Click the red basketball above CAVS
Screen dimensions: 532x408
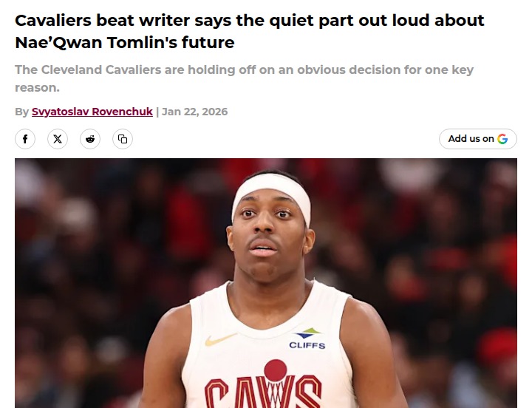(276, 370)
